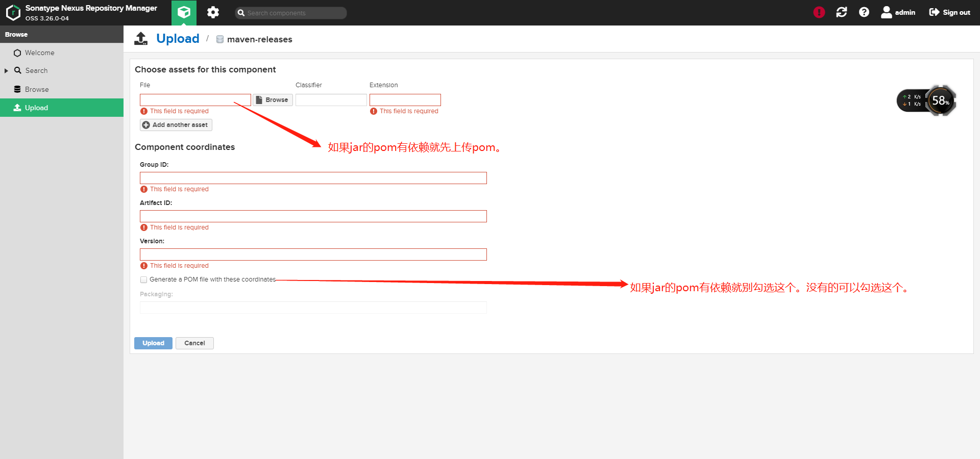The image size is (980, 459).
Task: Click the 58% memory gauge circle
Action: [x=941, y=100]
